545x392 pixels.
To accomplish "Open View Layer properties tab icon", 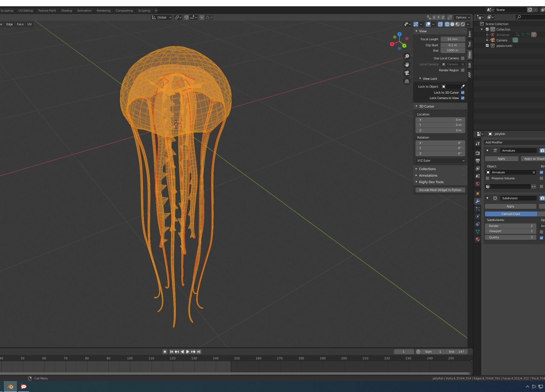I will click(478, 169).
